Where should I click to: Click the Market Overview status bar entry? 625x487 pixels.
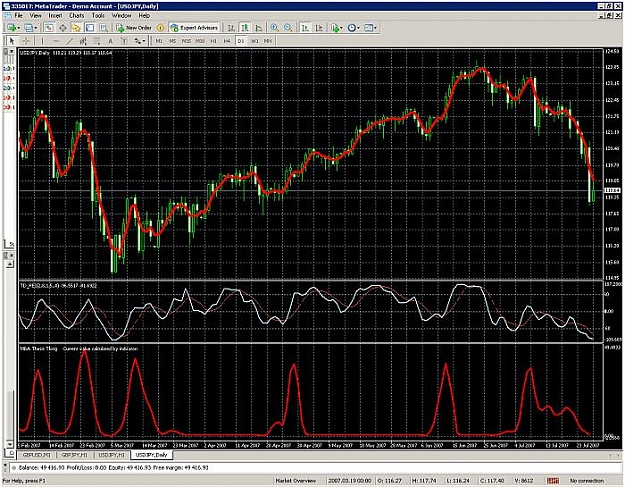(295, 481)
